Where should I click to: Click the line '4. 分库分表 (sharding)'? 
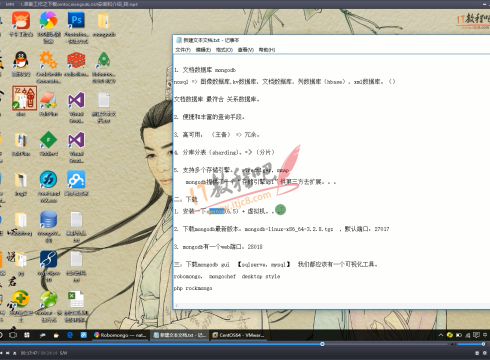tap(224, 152)
